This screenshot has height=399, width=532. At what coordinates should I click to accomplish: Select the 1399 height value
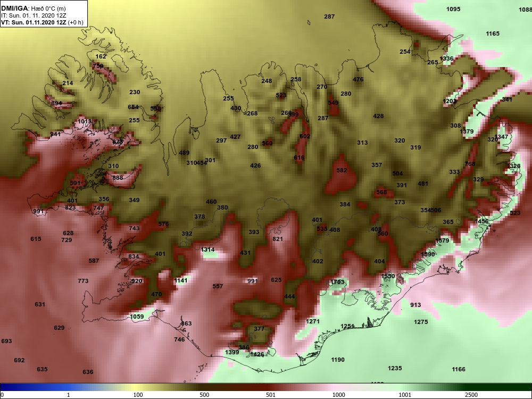point(232,353)
